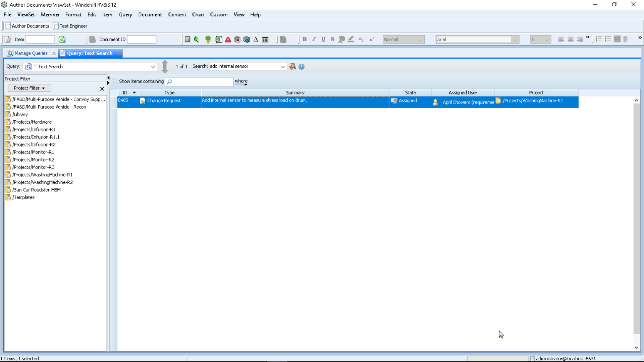The image size is (644, 362).
Task: Open the Chart menu
Action: pos(198,15)
